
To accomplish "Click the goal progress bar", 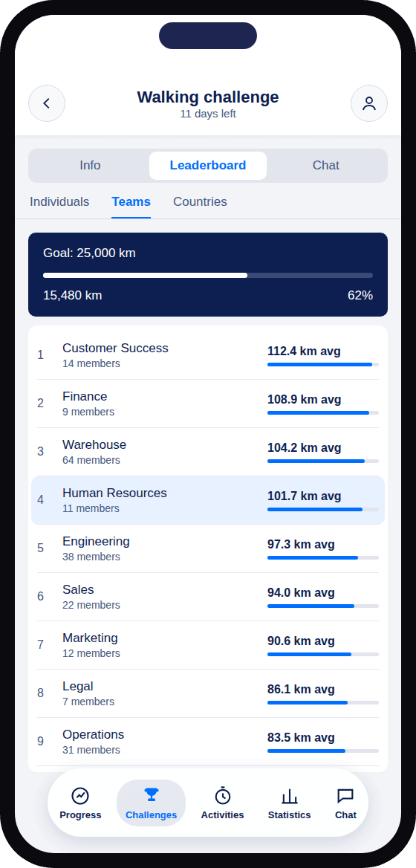I will pyautogui.click(x=208, y=275).
